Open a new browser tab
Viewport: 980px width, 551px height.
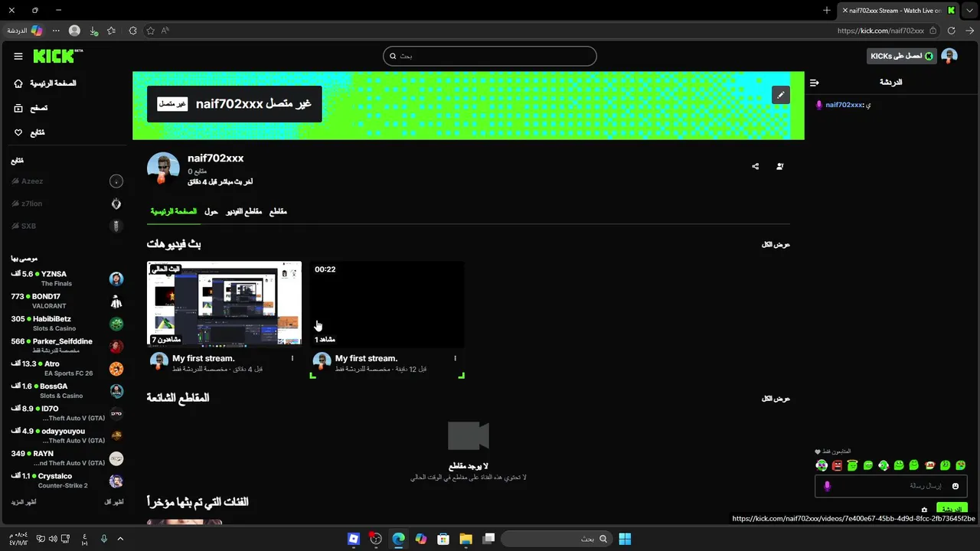(x=827, y=10)
